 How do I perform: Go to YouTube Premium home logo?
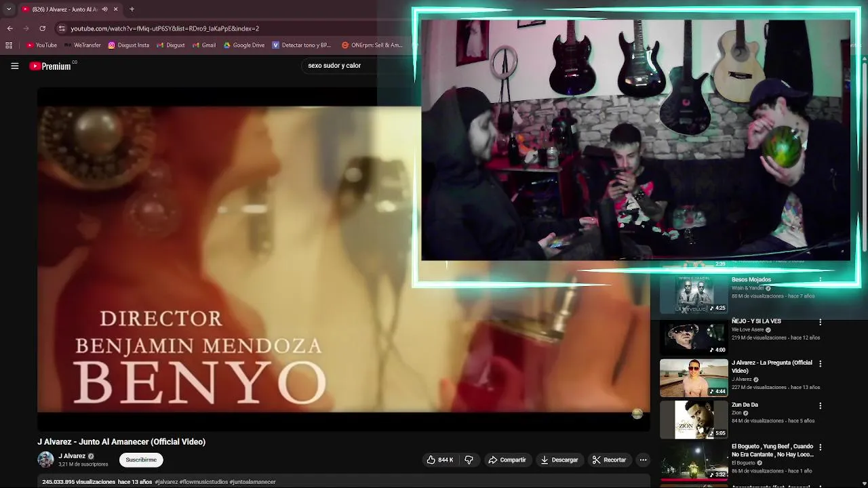tap(51, 66)
